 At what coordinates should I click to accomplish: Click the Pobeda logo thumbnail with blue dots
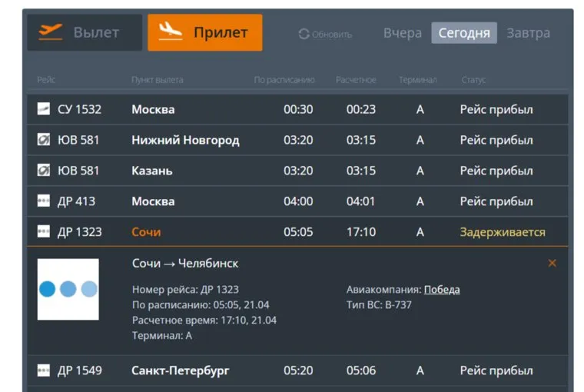tap(68, 289)
